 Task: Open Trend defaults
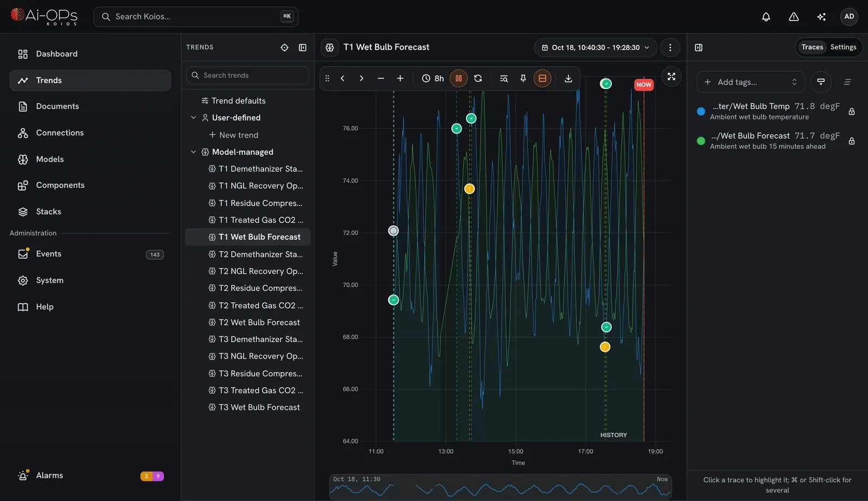[233, 101]
